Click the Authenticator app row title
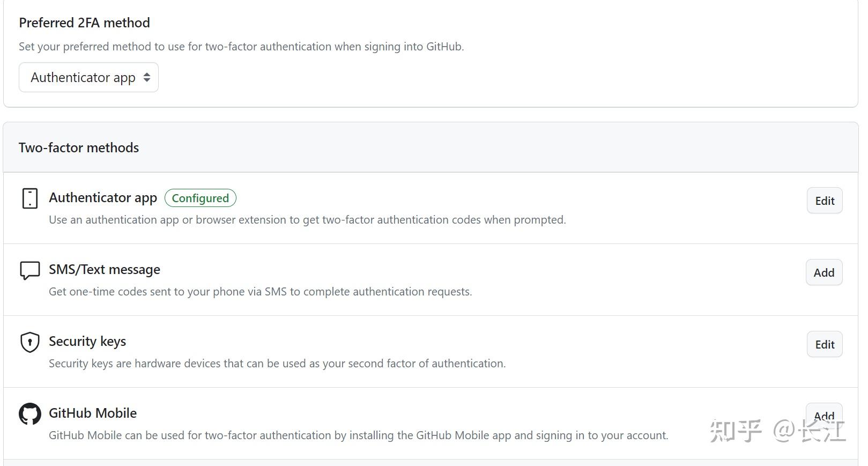The height and width of the screenshot is (466, 868). tap(103, 197)
